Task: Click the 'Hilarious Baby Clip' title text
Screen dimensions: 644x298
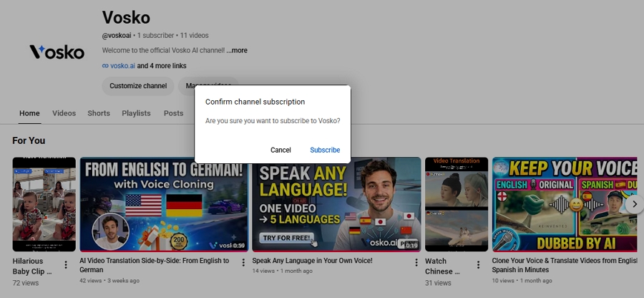Action: 32,266
